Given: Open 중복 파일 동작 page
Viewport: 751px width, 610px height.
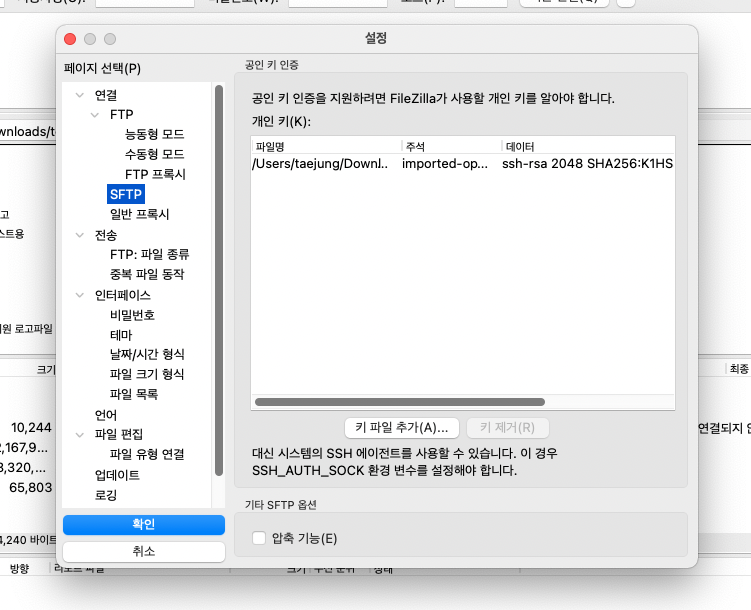Looking at the screenshot, I should [x=147, y=274].
